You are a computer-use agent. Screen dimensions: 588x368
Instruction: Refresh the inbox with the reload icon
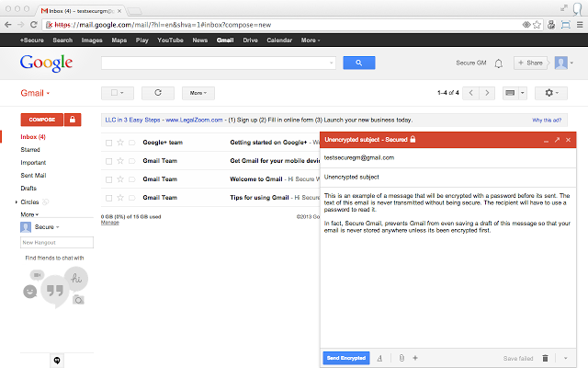[x=158, y=93]
